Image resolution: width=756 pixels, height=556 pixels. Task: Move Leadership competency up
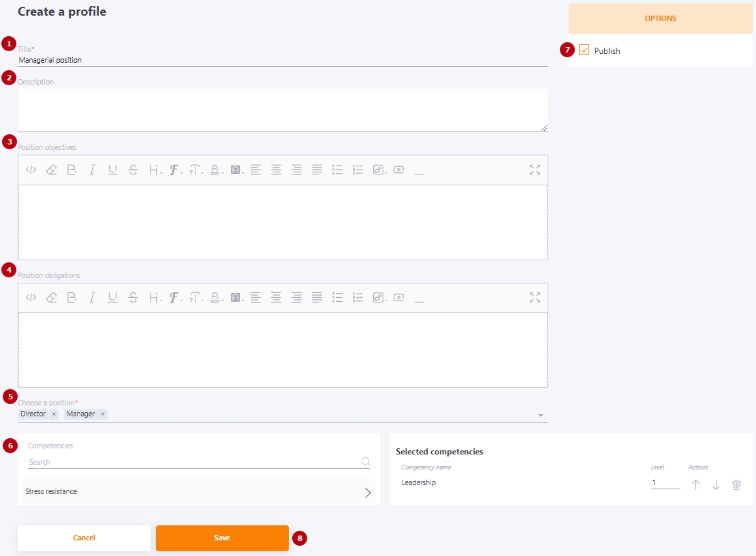[x=695, y=484]
